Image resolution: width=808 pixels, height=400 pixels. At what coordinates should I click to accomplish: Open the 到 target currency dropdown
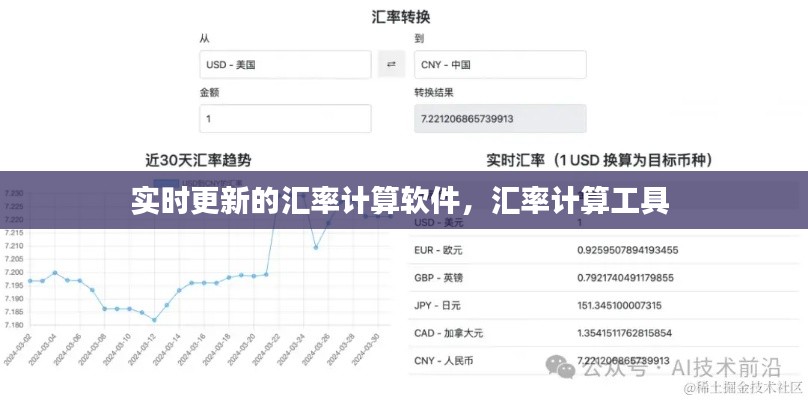pos(500,65)
